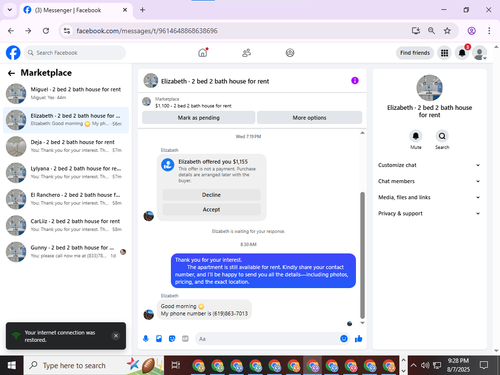This screenshot has height=375, width=500.
Task: Focus the Search Facebook field
Action: [75, 53]
